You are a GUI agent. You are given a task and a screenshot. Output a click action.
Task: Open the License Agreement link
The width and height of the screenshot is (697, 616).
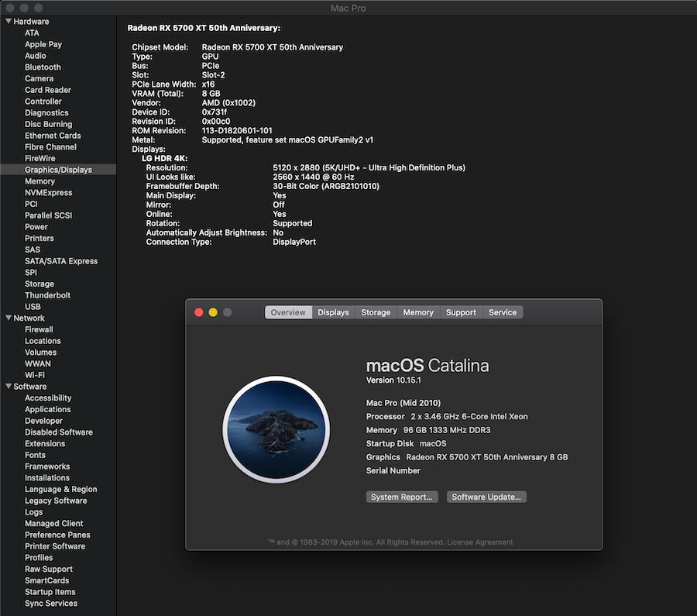pos(480,542)
